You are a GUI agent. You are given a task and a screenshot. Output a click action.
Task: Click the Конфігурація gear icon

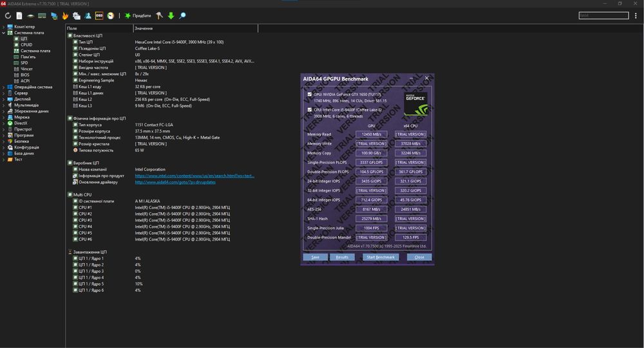click(x=10, y=147)
